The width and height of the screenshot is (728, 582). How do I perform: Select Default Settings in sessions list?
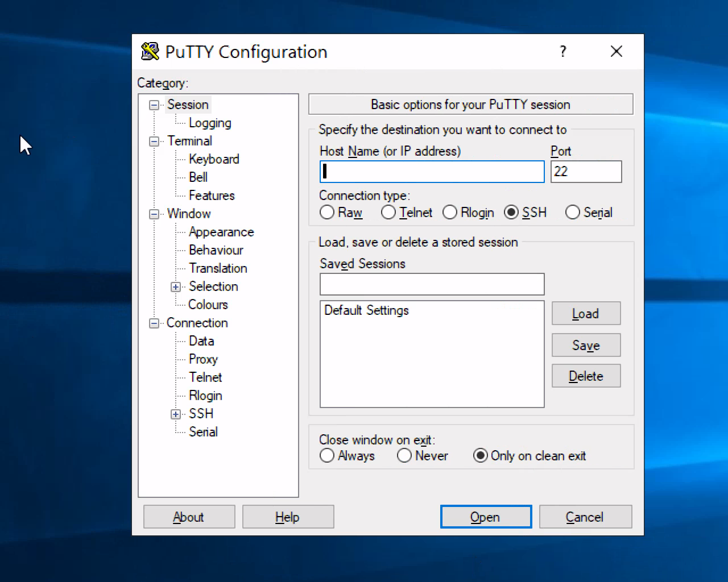[432, 310]
